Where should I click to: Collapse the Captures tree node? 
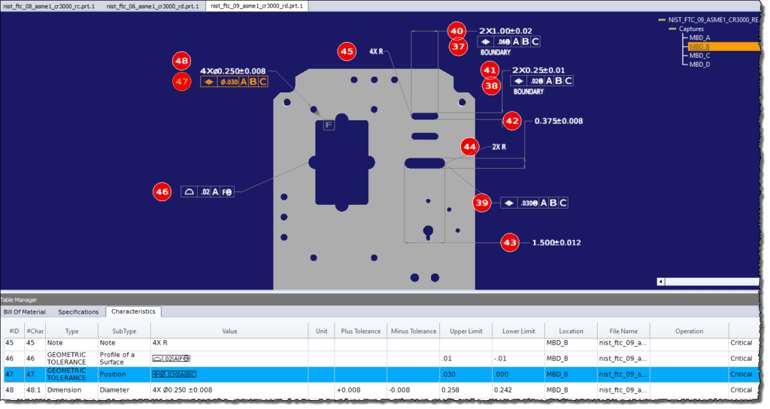tap(672, 29)
